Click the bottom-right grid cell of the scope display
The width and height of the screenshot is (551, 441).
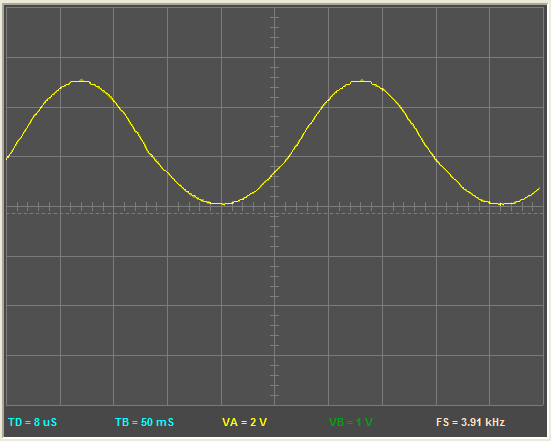tap(517, 381)
